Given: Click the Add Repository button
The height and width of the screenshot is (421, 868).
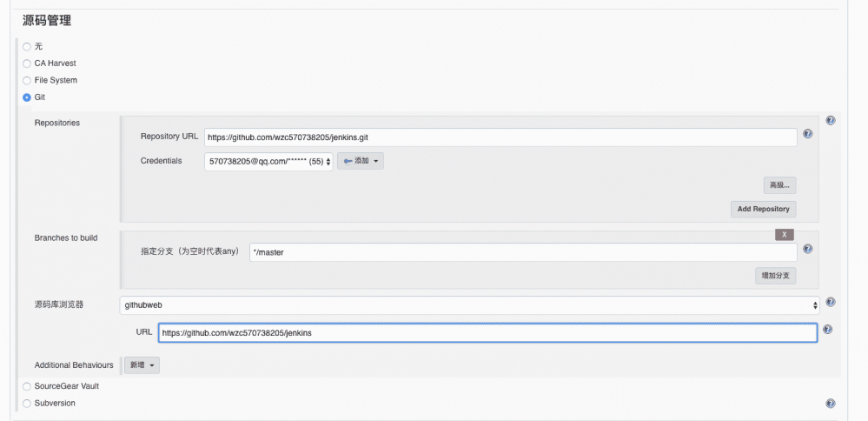Looking at the screenshot, I should (x=763, y=209).
